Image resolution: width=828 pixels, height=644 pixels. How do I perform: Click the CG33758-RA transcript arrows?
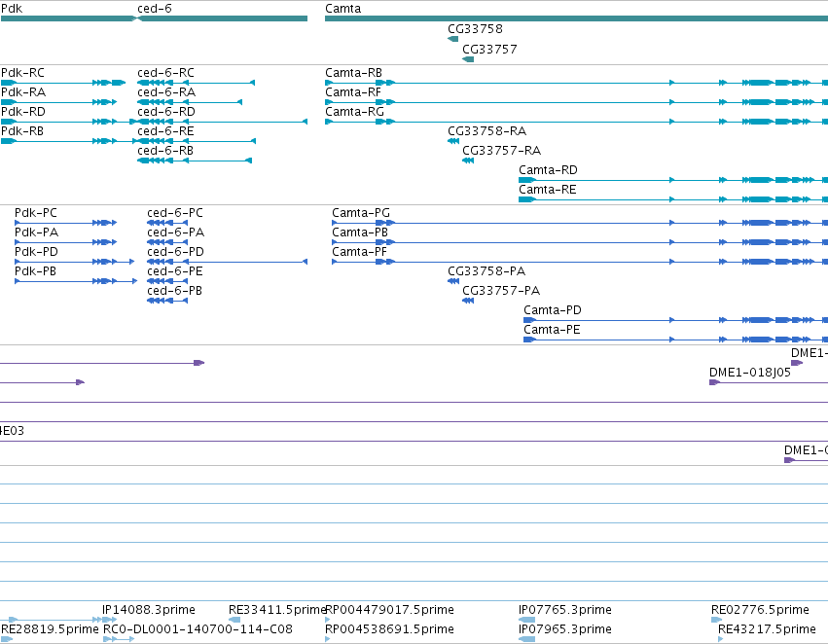pos(453,141)
